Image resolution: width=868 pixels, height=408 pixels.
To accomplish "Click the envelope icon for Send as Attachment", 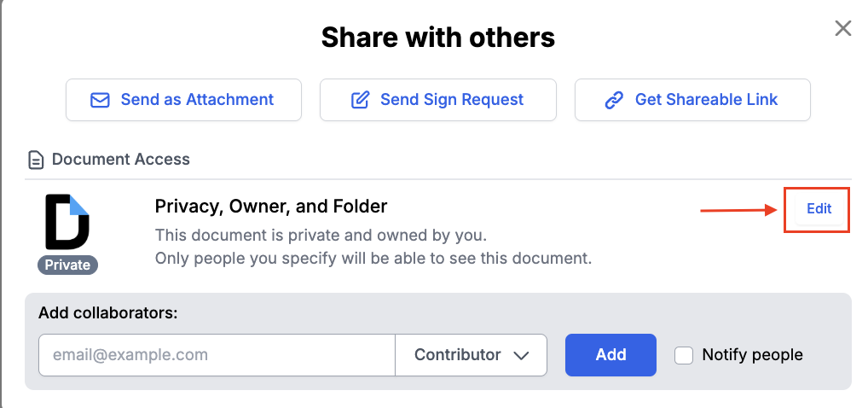I will point(100,100).
